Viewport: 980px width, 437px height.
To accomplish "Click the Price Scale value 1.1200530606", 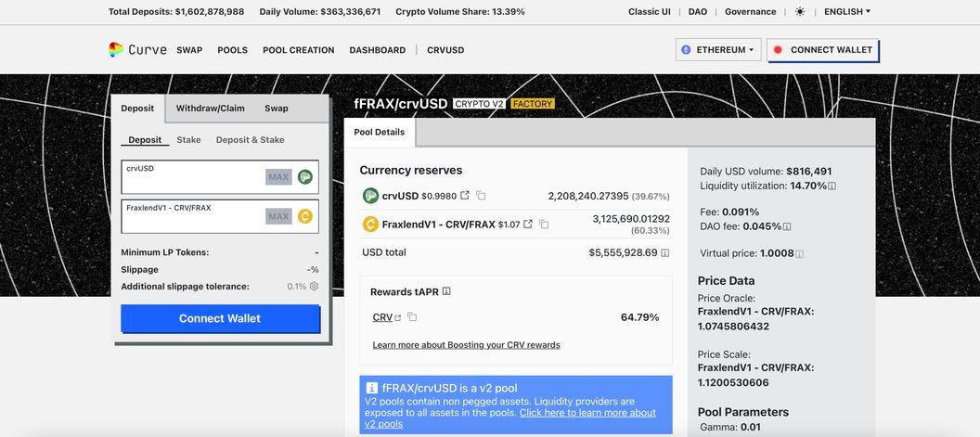I will click(733, 382).
